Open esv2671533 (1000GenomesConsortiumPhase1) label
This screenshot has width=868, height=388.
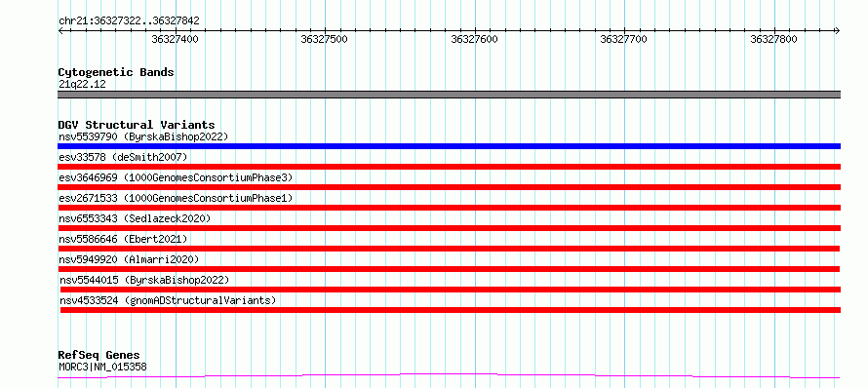pyautogui.click(x=176, y=198)
